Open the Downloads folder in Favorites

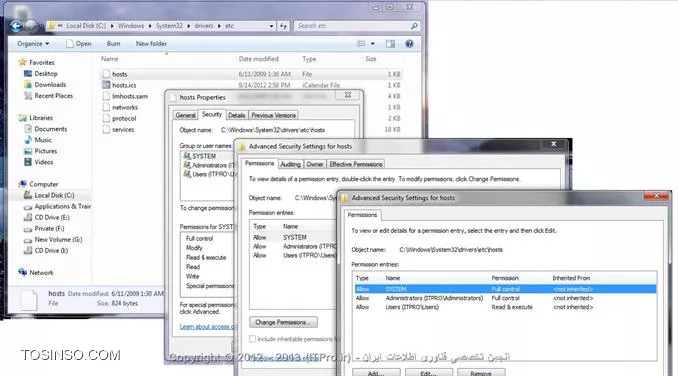(x=50, y=85)
